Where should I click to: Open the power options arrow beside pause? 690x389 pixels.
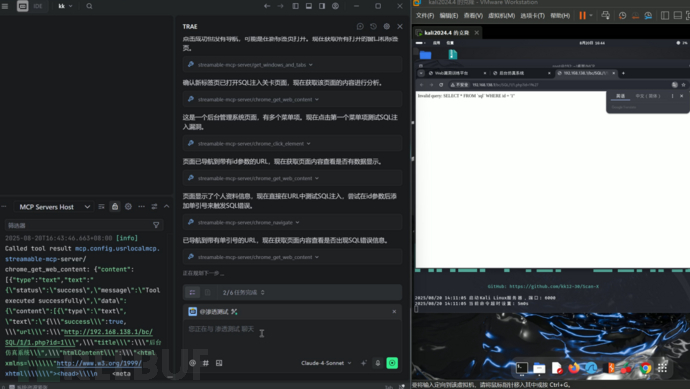(591, 15)
